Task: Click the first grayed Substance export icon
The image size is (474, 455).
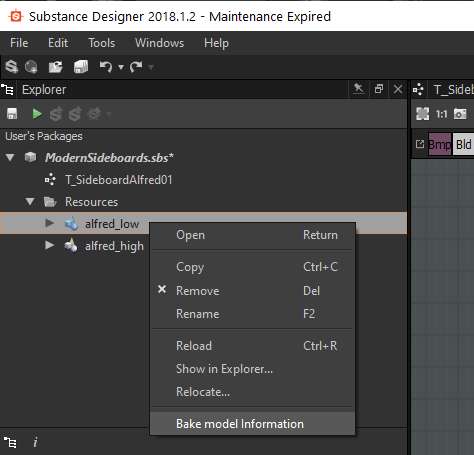Action: pyautogui.click(x=56, y=114)
